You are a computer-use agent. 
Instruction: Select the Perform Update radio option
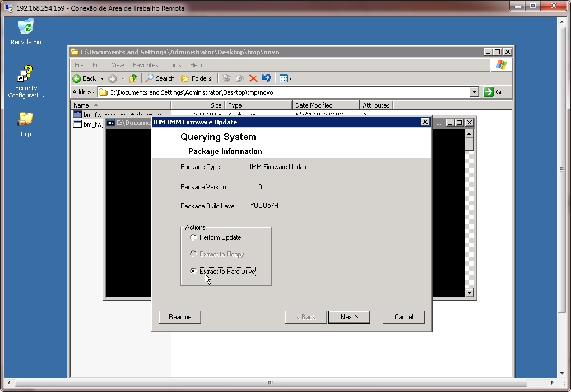pos(193,237)
